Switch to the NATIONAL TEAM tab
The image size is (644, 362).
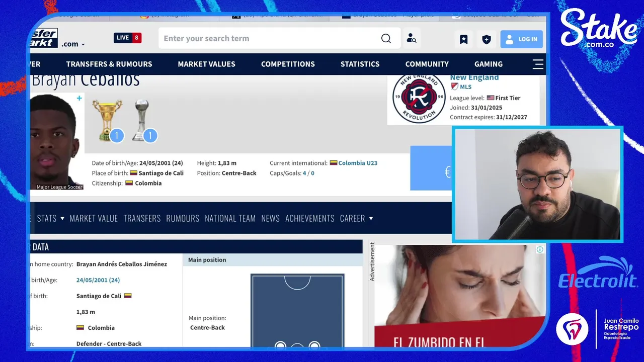tap(230, 218)
